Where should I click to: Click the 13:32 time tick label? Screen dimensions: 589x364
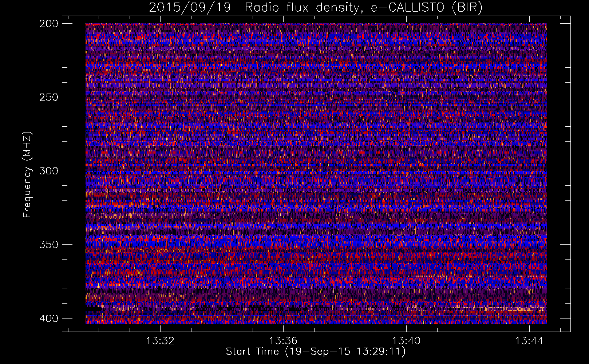[x=161, y=341]
